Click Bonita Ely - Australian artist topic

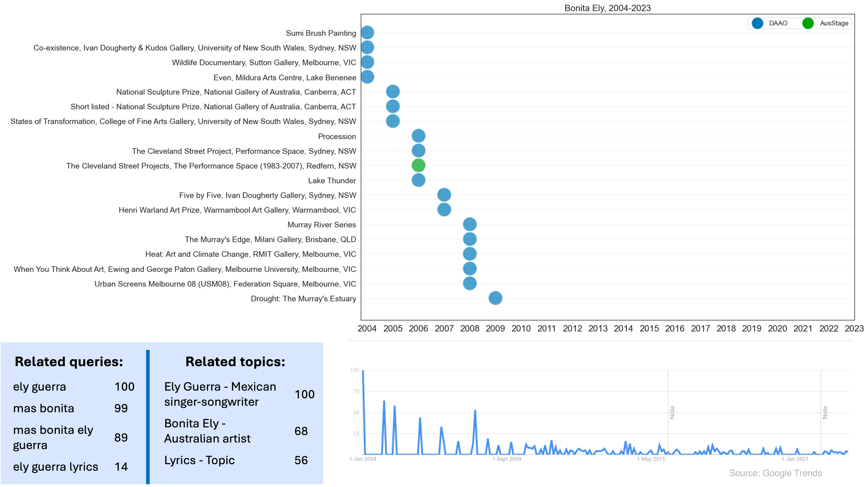point(207,431)
